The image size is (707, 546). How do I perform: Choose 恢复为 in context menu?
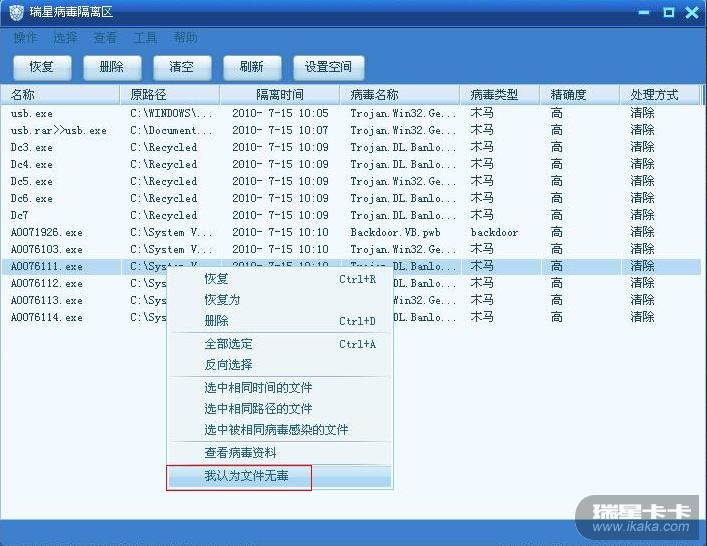[280, 300]
